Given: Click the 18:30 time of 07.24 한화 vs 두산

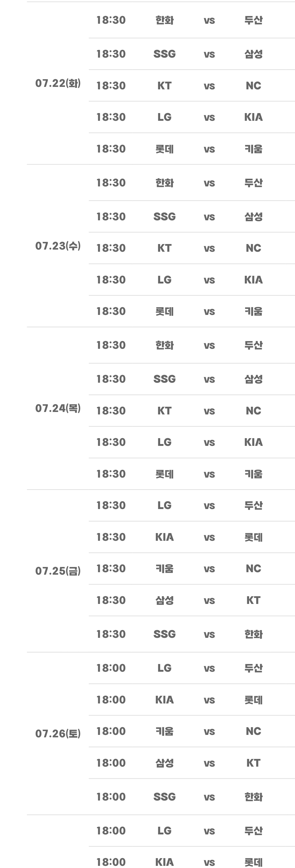Looking at the screenshot, I should click(x=111, y=345).
